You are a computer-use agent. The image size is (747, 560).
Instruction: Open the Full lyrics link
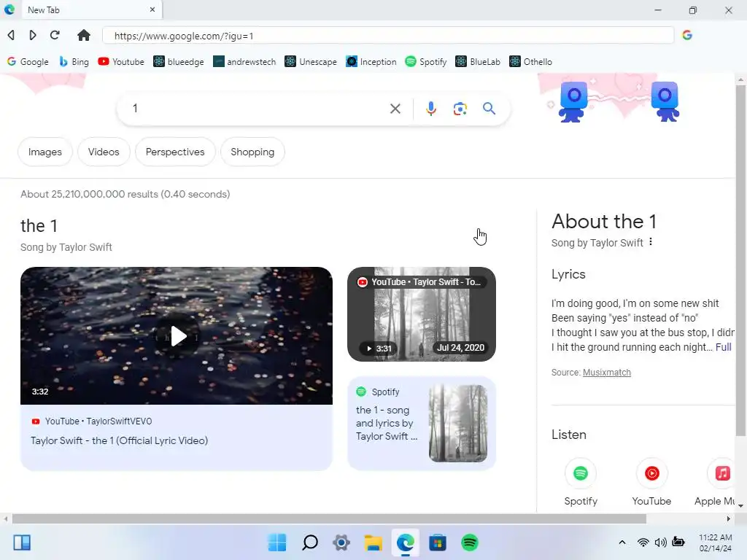[x=723, y=347]
